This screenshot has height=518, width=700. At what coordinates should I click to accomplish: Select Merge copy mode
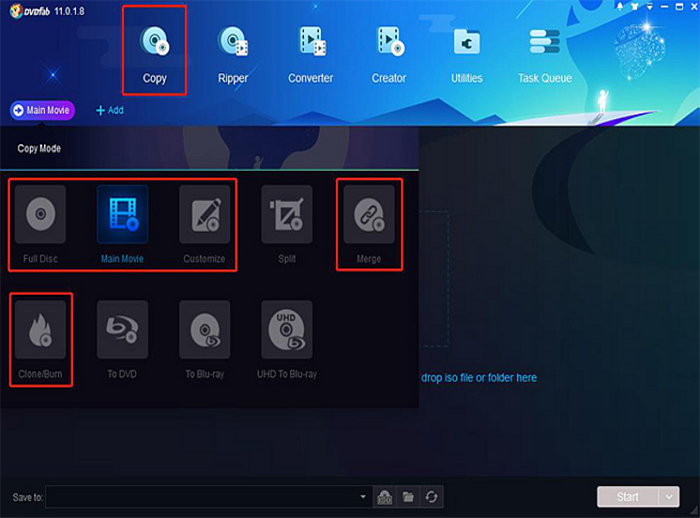369,224
